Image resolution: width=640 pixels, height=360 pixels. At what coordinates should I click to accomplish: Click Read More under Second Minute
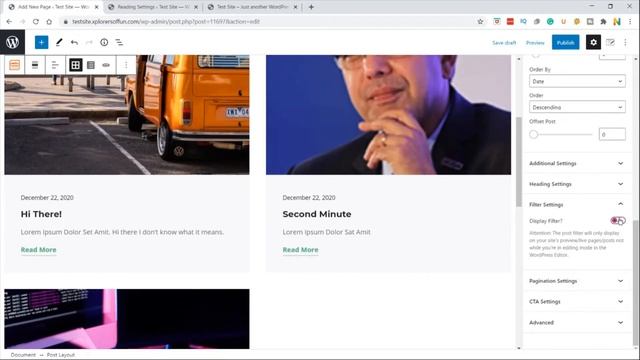coord(300,250)
